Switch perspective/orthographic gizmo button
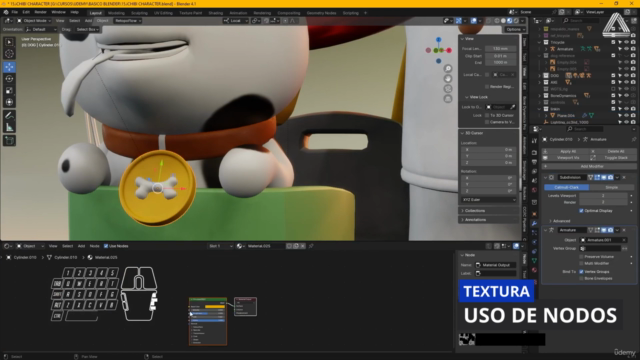The image size is (640, 360). pos(448,99)
